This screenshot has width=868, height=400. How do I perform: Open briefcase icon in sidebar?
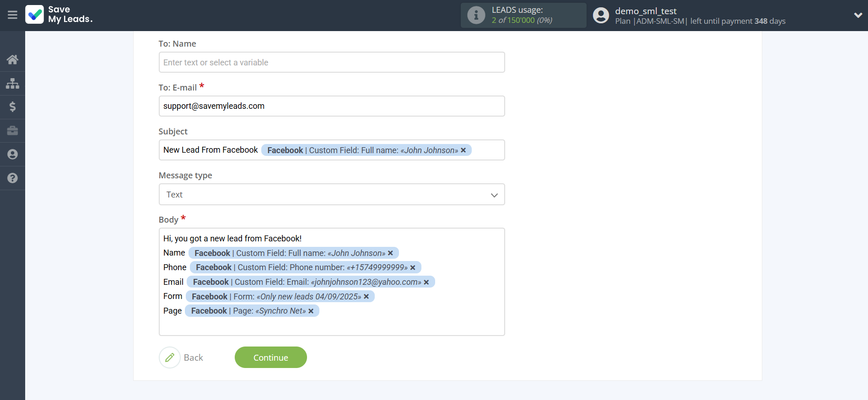pos(12,131)
